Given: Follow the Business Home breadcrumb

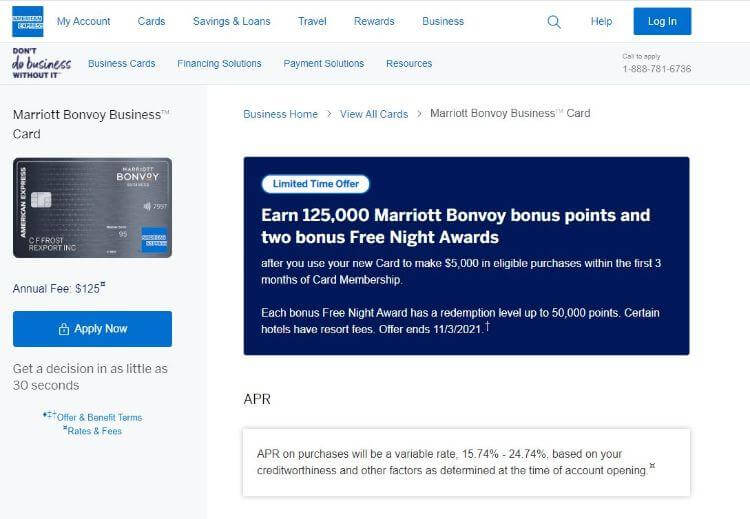Looking at the screenshot, I should [x=280, y=114].
